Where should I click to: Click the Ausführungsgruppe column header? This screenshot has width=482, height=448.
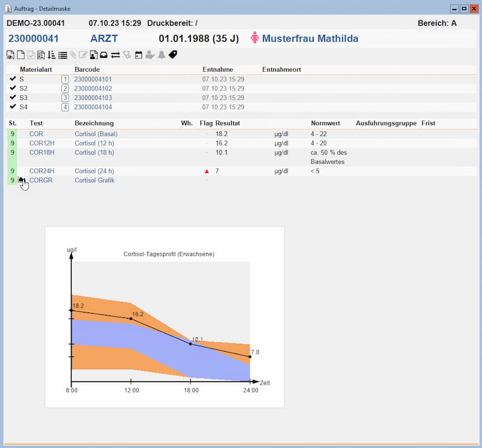point(386,123)
